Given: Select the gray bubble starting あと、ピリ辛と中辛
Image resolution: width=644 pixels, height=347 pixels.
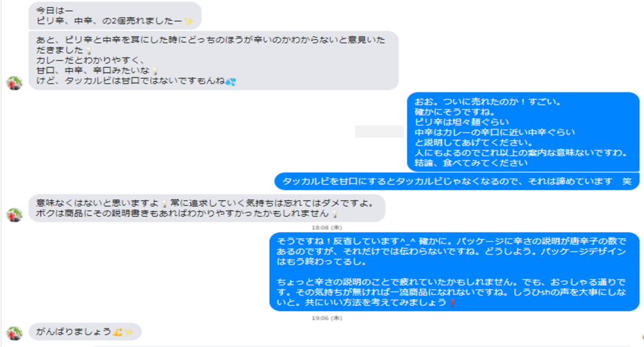Looking at the screenshot, I should pos(214,60).
